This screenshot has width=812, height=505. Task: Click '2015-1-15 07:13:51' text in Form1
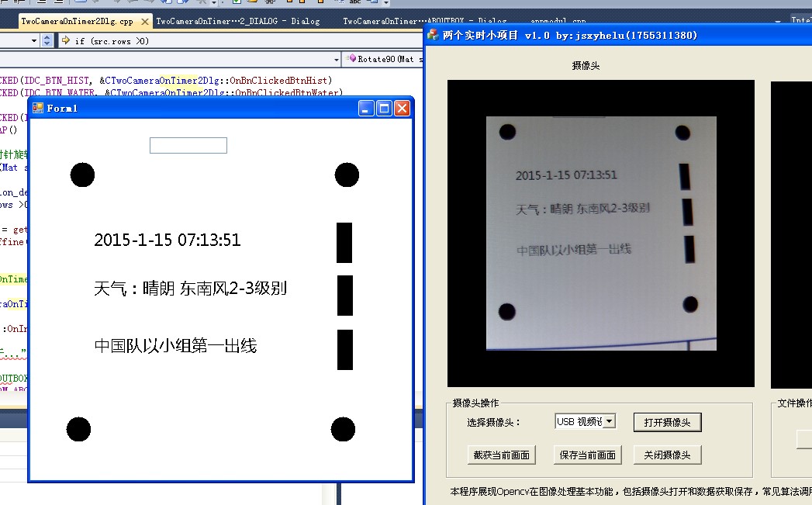click(x=168, y=240)
